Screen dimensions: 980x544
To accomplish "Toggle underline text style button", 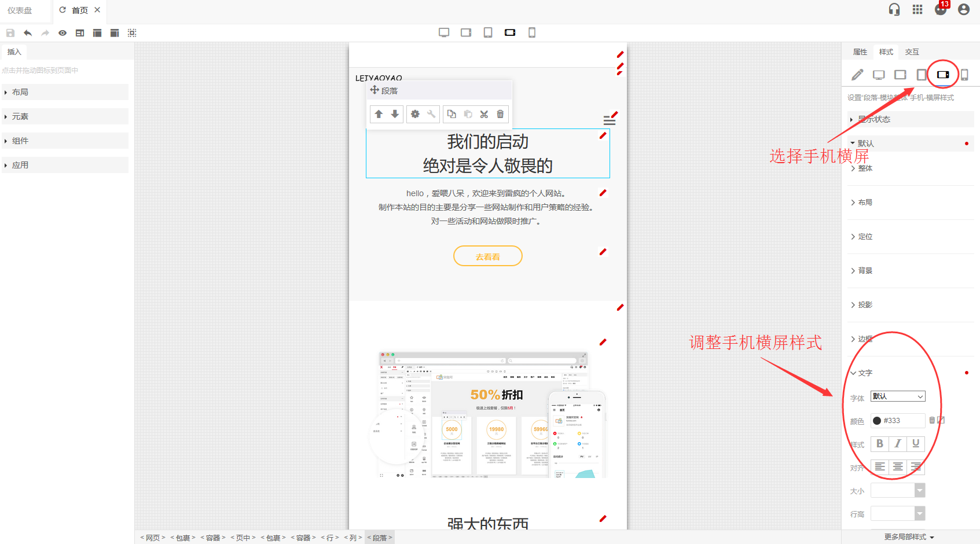I will tap(916, 443).
